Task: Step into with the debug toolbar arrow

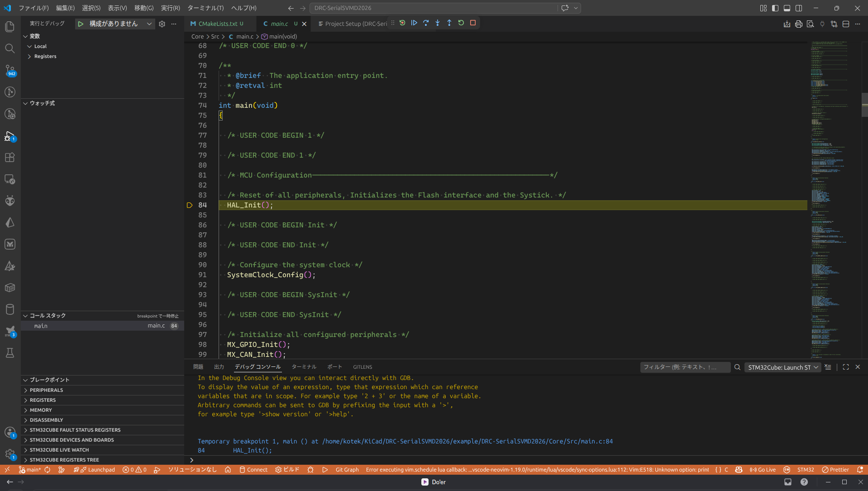Action: coord(438,23)
